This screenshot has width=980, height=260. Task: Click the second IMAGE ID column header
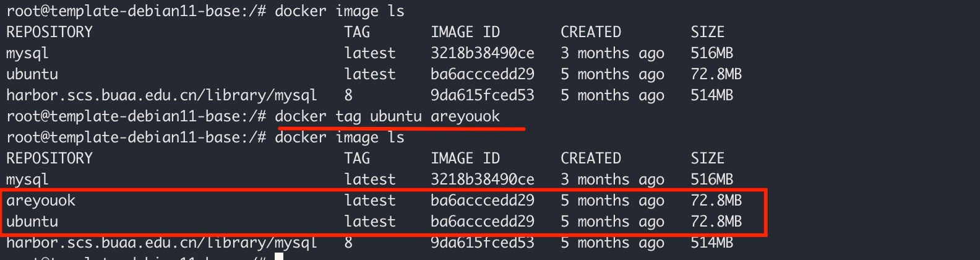click(465, 158)
